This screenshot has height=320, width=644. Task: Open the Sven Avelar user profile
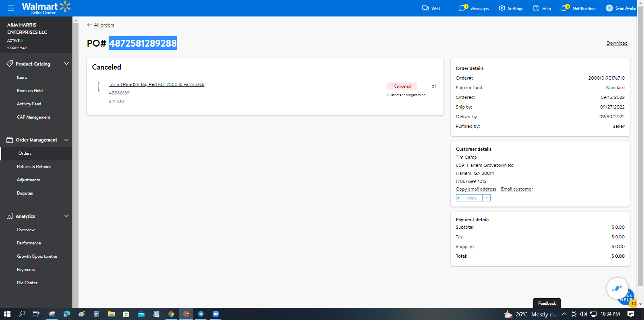(621, 8)
